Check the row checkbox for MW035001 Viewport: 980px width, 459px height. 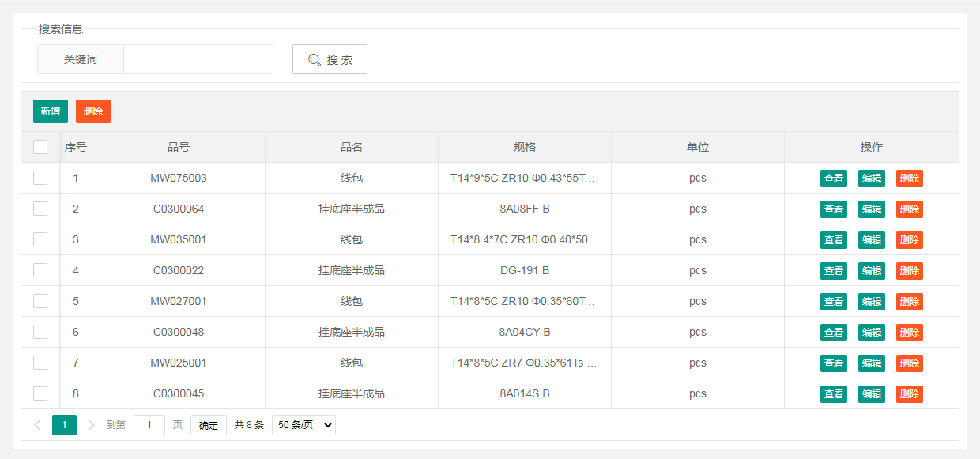click(x=40, y=239)
